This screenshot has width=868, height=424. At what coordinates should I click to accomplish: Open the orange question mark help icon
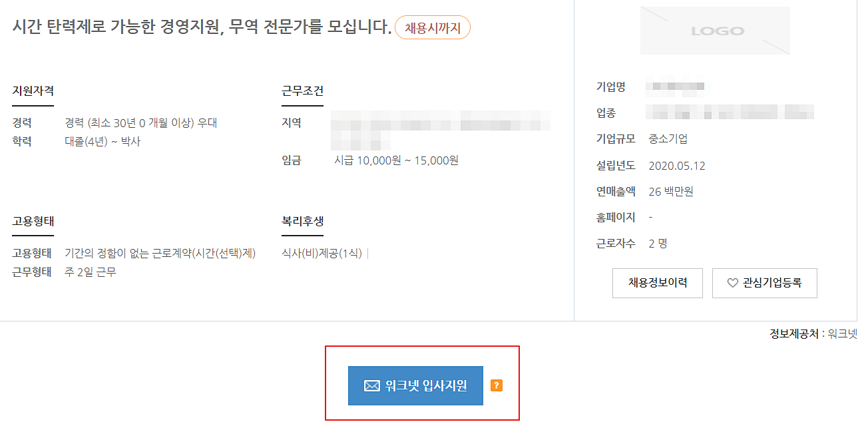(497, 385)
